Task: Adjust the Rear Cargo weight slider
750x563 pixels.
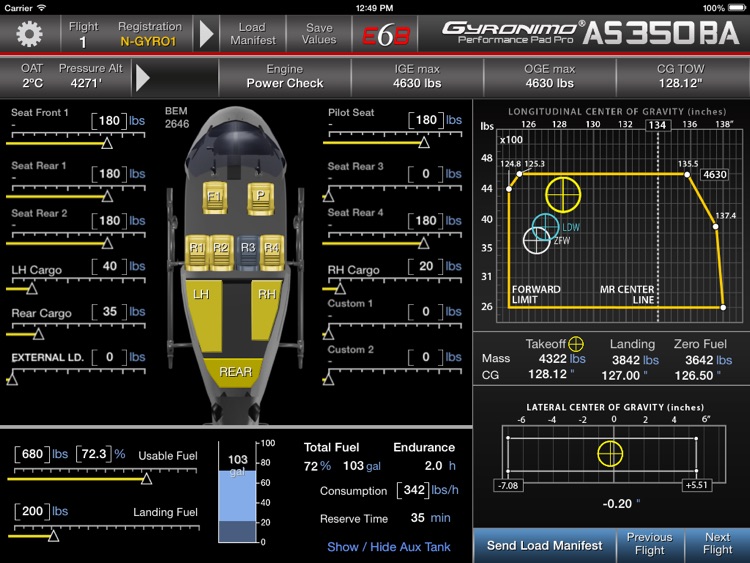Action: coord(39,334)
